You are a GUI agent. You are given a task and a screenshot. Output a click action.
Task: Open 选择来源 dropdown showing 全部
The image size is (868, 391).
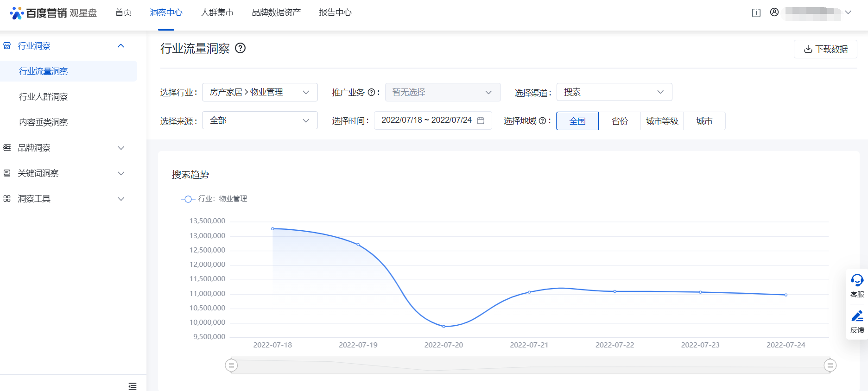[260, 120]
